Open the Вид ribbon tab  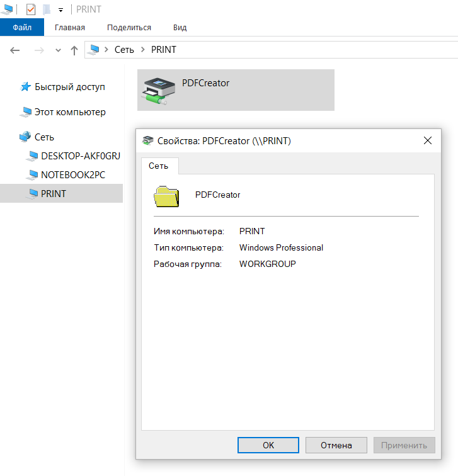point(180,27)
